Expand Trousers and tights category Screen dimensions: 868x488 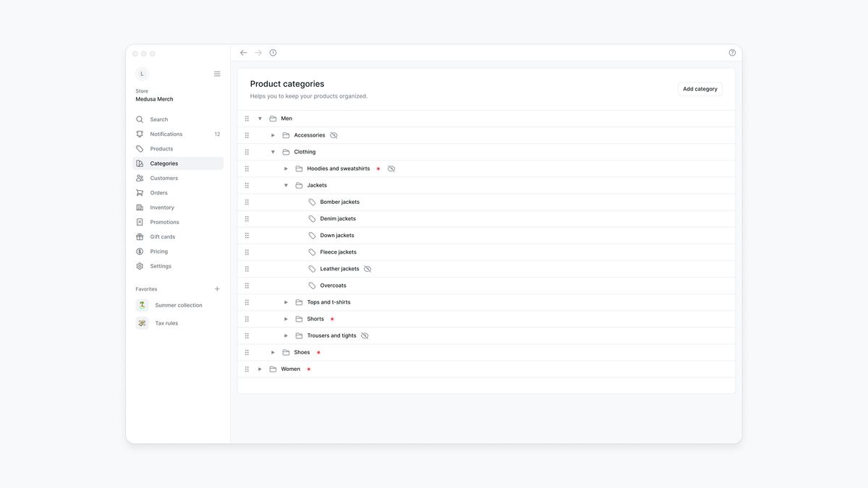pos(286,336)
